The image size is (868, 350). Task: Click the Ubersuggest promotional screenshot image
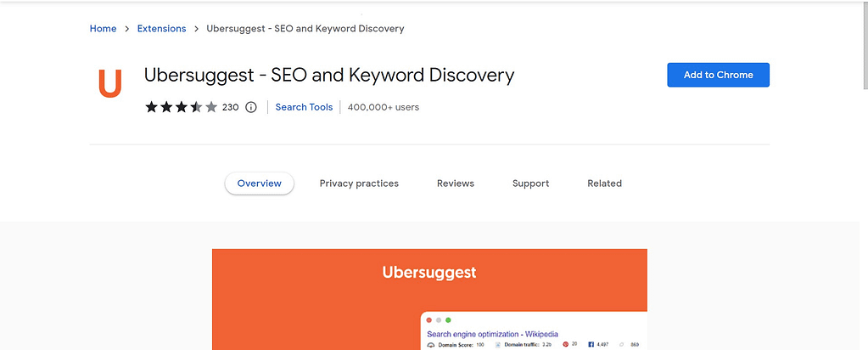point(429,299)
